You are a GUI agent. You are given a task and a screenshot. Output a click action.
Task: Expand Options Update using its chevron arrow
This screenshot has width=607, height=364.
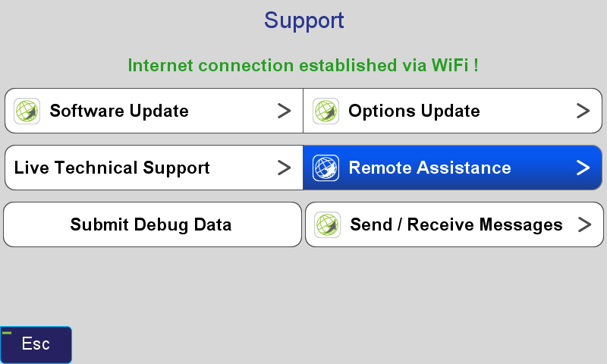[x=583, y=111]
